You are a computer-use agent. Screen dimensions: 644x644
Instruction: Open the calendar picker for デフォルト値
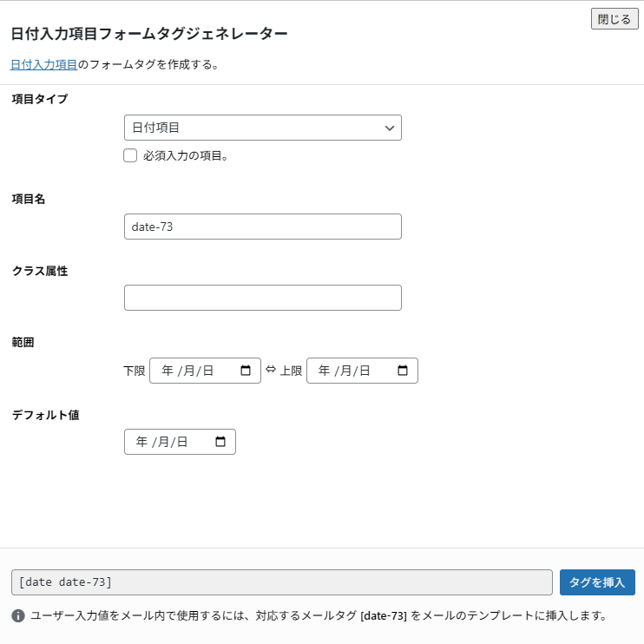(x=220, y=442)
